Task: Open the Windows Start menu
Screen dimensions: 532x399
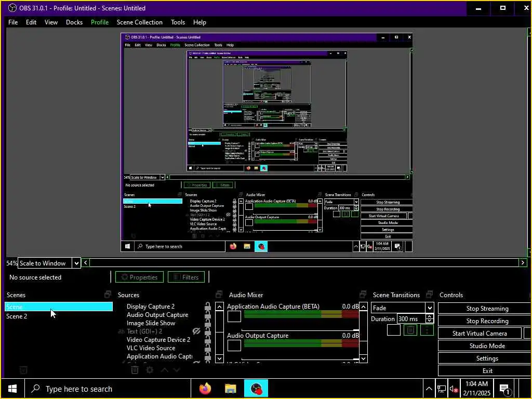Action: click(x=12, y=389)
